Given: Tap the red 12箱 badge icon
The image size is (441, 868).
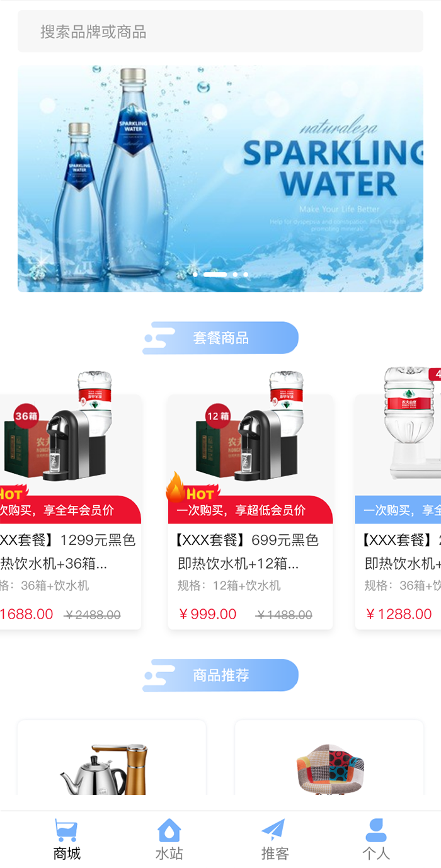Looking at the screenshot, I should coord(218,416).
